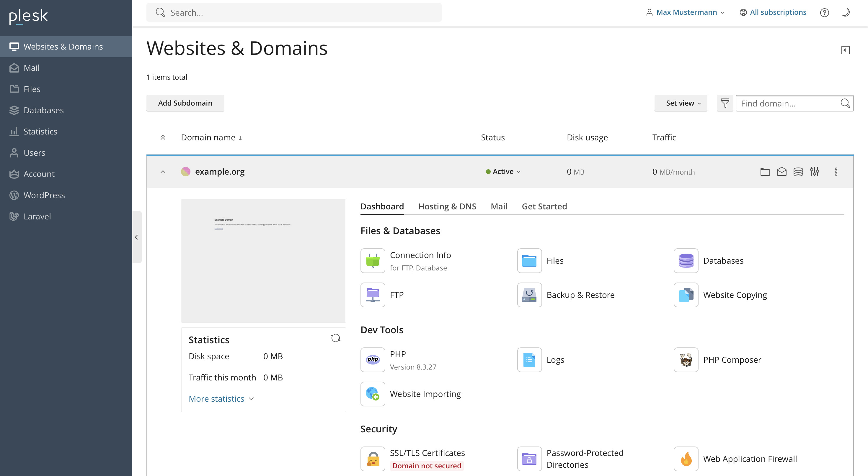Select Laravel in the sidebar

[37, 216]
